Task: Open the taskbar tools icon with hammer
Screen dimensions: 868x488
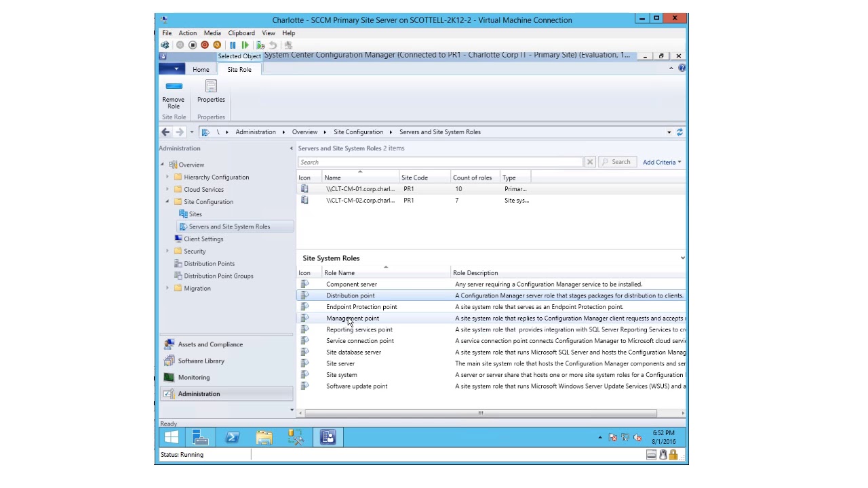Action: click(x=296, y=438)
